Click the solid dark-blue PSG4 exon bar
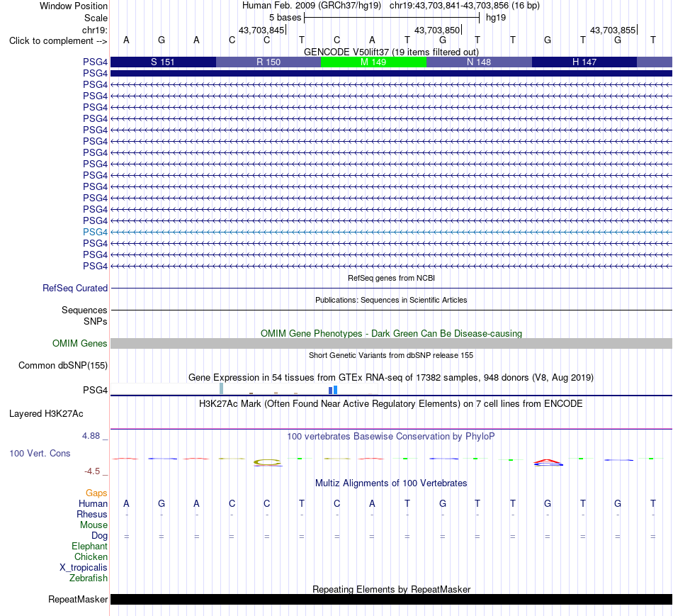 click(392, 74)
